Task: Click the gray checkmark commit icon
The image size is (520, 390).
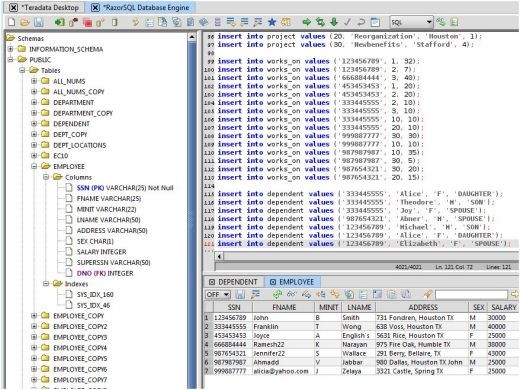Action: (x=347, y=22)
